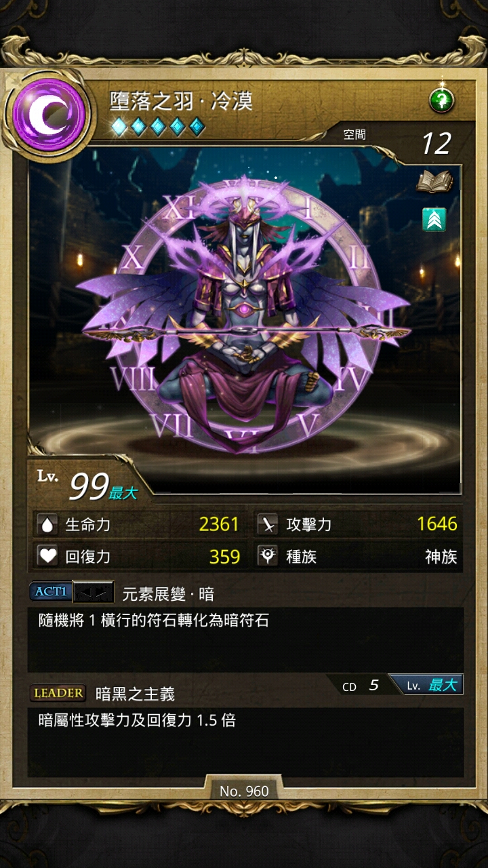Select the LEADER skill label
Screen dimensions: 488x868
pyautogui.click(x=58, y=693)
